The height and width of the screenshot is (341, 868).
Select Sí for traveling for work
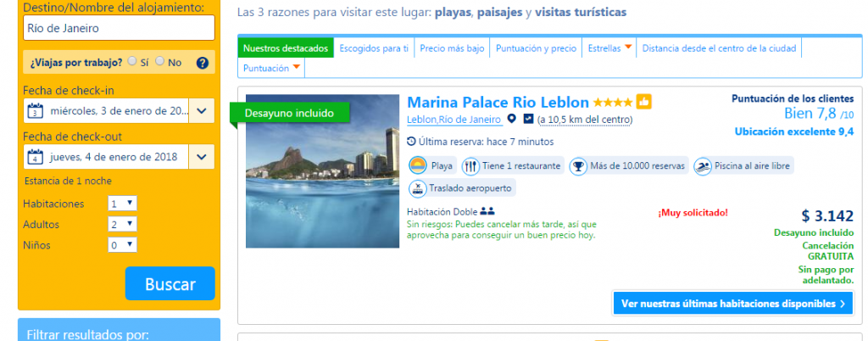[x=133, y=62]
